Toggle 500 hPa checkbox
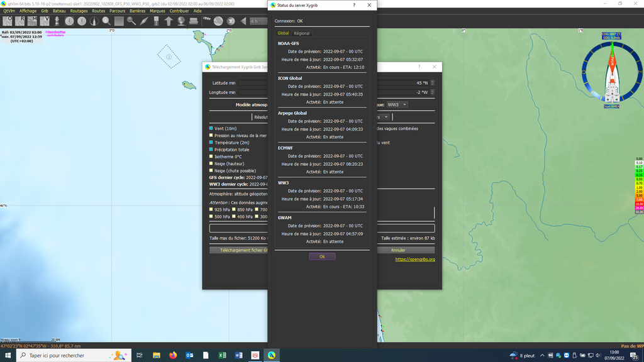This screenshot has width=644, height=362. pyautogui.click(x=211, y=216)
